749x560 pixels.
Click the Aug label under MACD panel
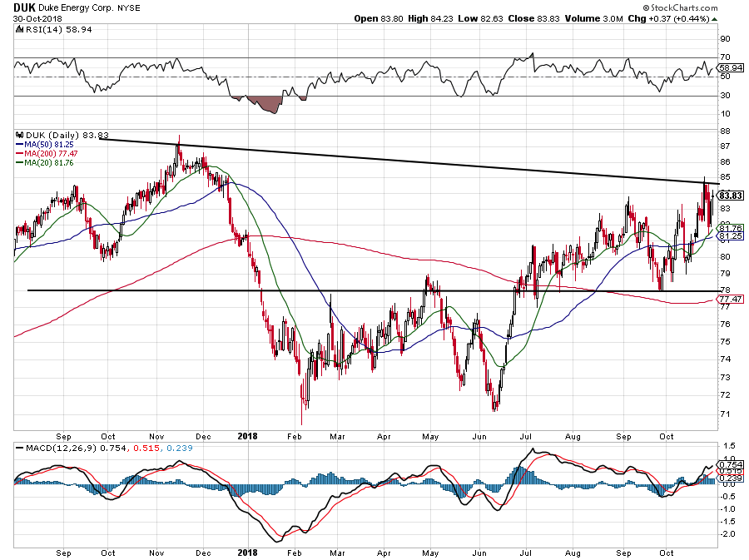573,553
